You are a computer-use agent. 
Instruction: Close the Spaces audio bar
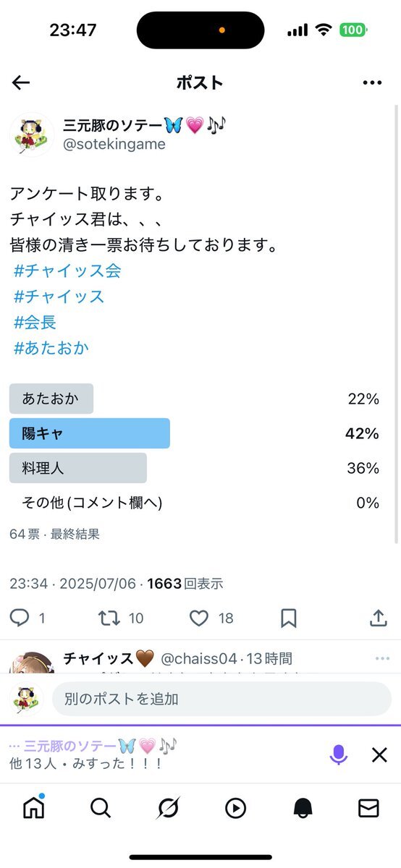point(379,755)
